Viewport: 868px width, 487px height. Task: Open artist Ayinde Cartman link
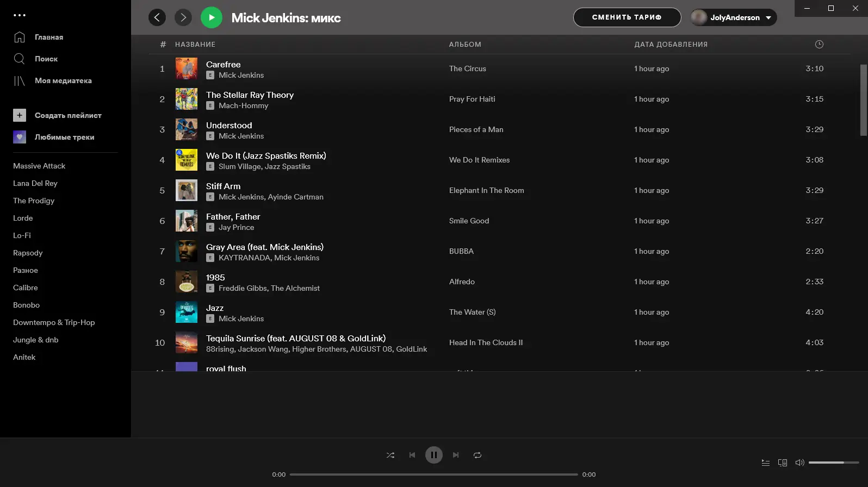(x=296, y=197)
